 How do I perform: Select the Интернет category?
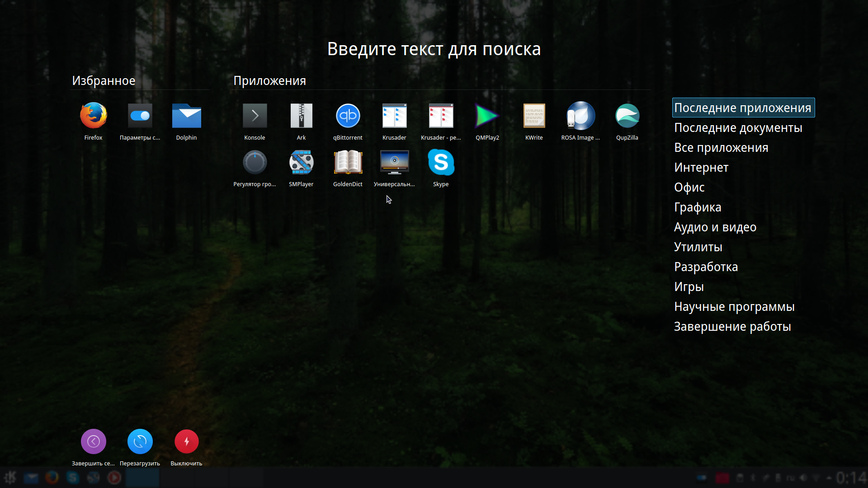[701, 168]
